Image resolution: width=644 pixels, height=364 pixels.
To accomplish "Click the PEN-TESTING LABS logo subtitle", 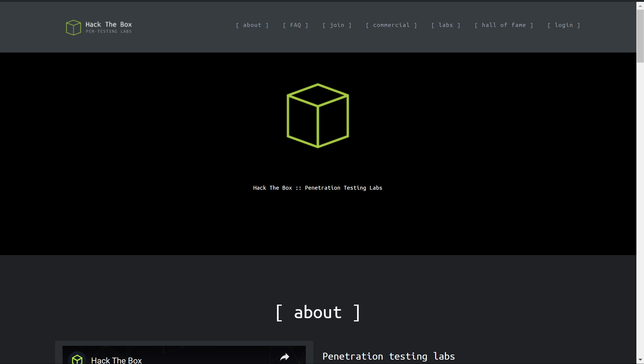I will click(x=108, y=32).
